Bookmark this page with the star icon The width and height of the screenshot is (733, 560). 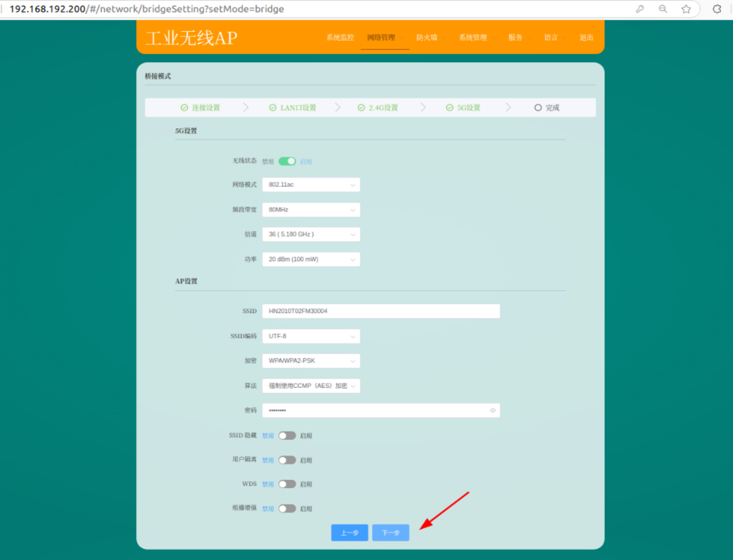pos(686,9)
